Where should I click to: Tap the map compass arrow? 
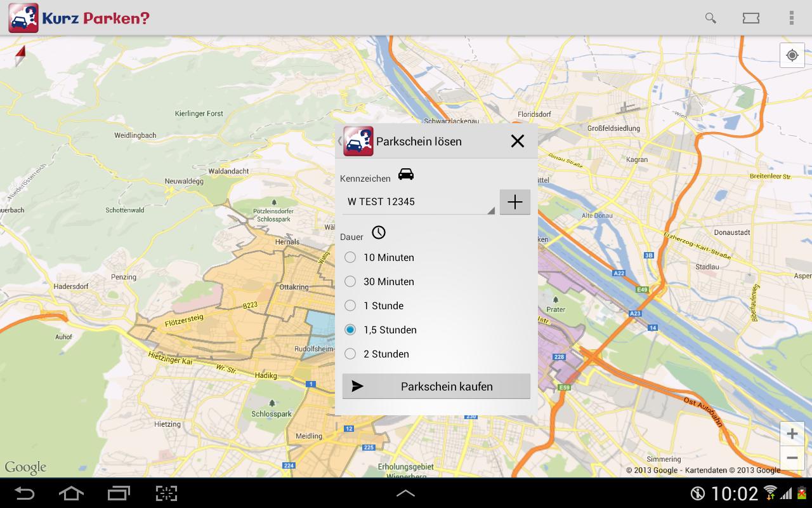click(20, 56)
